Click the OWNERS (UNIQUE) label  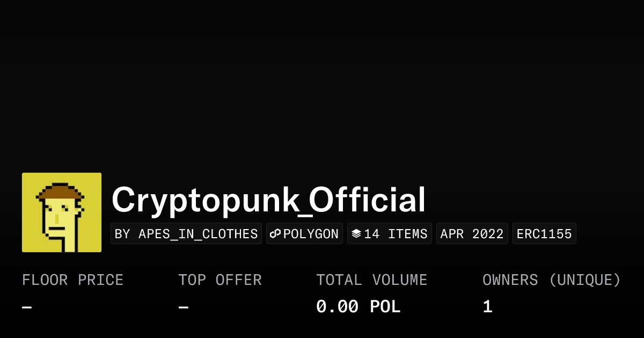click(551, 280)
